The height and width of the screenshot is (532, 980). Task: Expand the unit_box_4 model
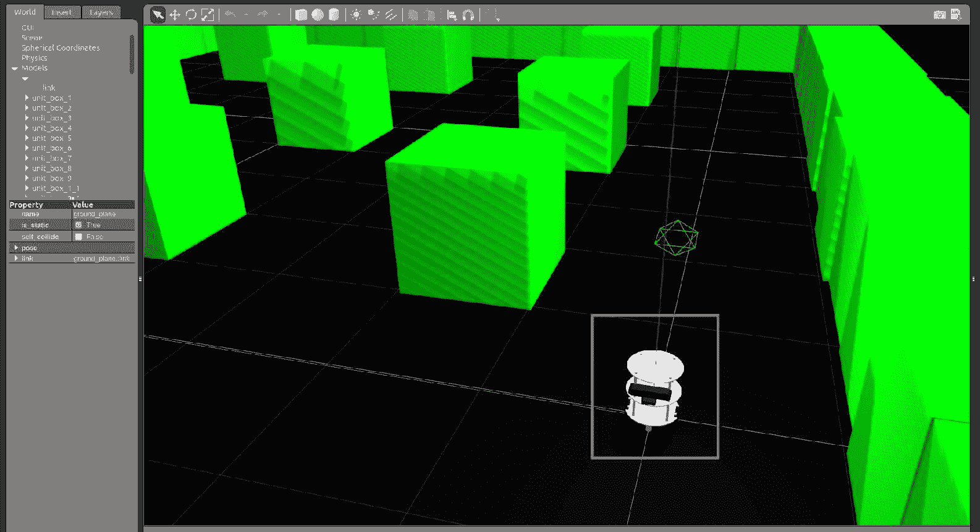click(27, 128)
